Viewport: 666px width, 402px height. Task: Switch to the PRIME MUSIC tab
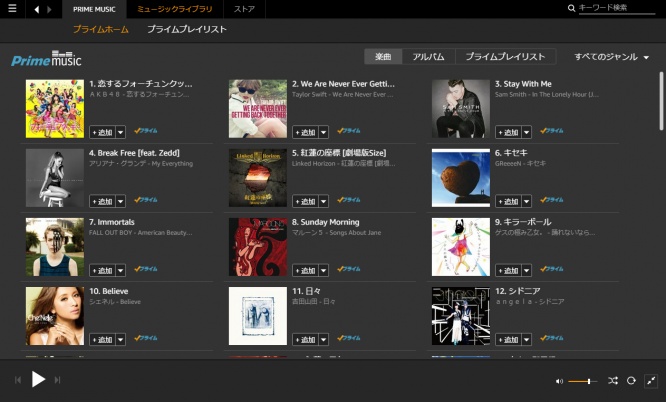click(x=94, y=9)
